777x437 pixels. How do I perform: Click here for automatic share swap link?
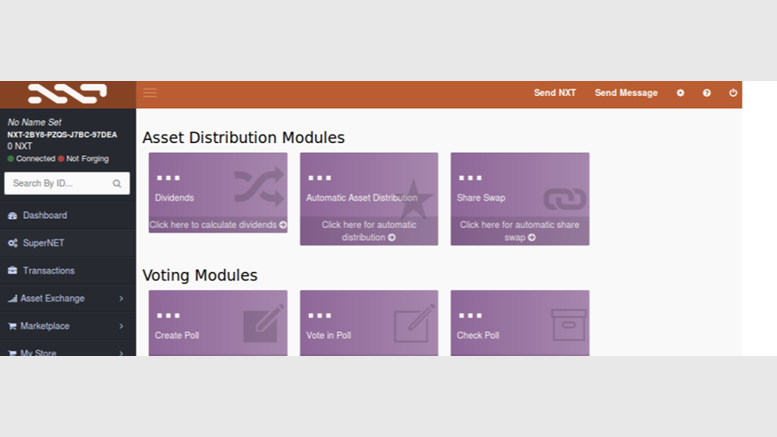[x=520, y=231]
